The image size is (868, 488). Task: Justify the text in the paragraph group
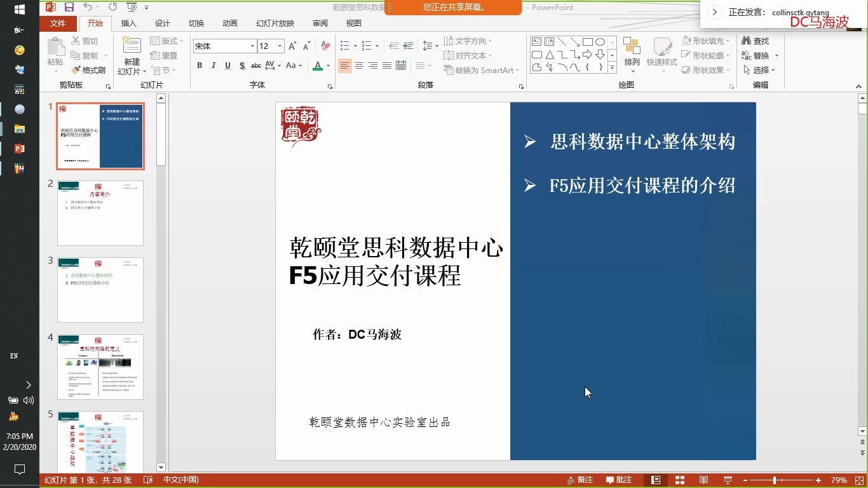point(387,65)
